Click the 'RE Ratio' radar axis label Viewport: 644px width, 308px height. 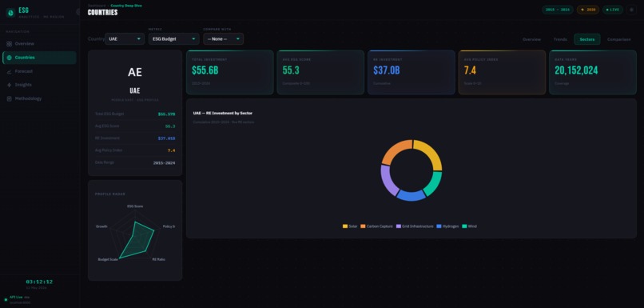pos(158,259)
